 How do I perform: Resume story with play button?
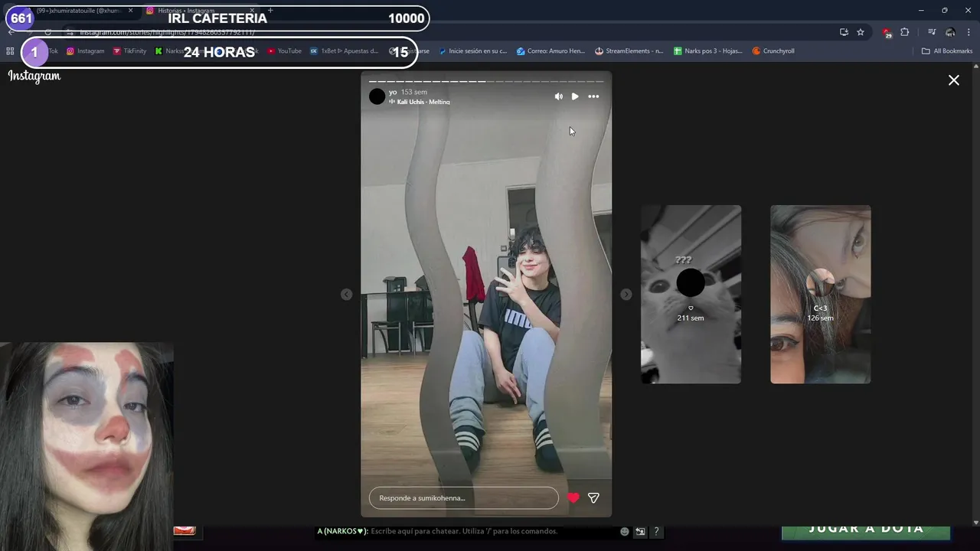(x=575, y=96)
